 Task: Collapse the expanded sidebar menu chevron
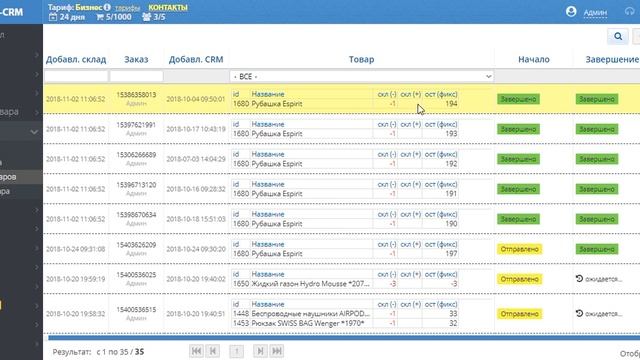pos(34,132)
